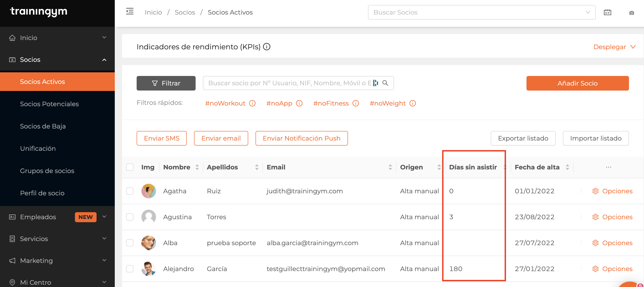This screenshot has width=644, height=287.
Task: Toggle the select-all checkbox in table header
Action: pos(130,167)
